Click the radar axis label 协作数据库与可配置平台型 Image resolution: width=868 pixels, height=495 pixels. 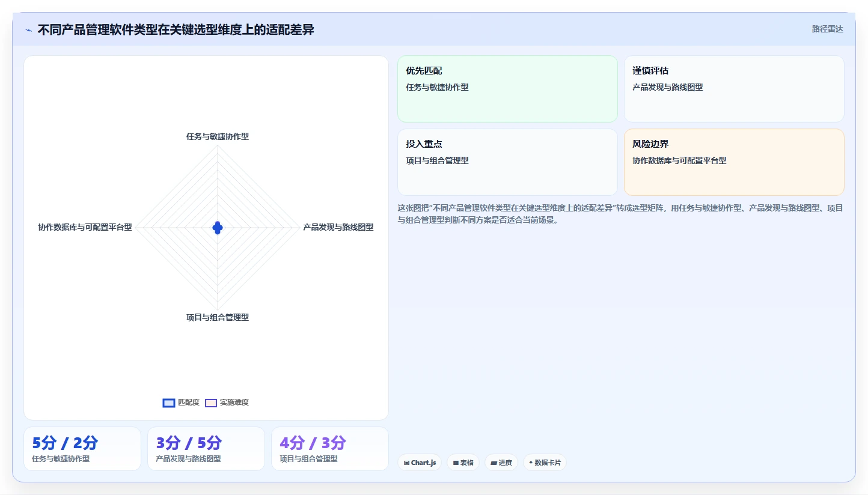(85, 227)
